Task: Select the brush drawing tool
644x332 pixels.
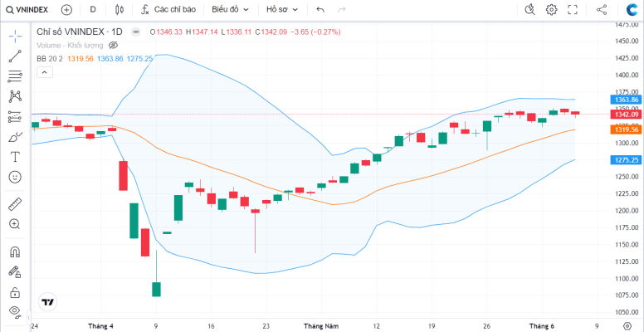Action: [15, 137]
